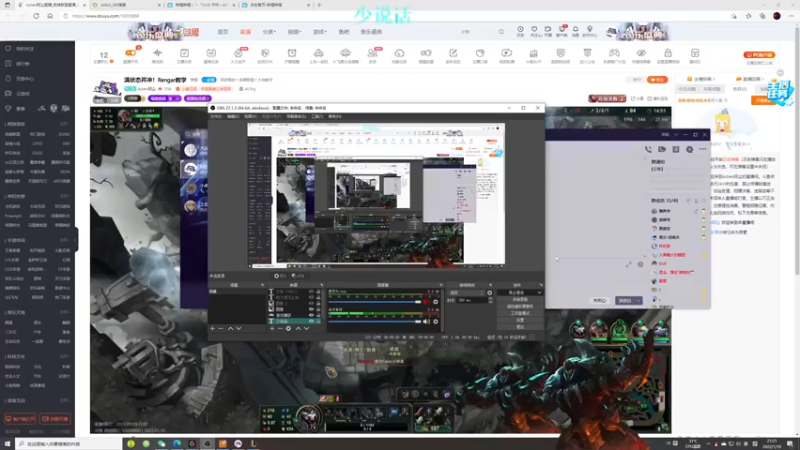800x450 pixels.
Task: Open more options ellipsis in chat window
Action: pos(703,149)
